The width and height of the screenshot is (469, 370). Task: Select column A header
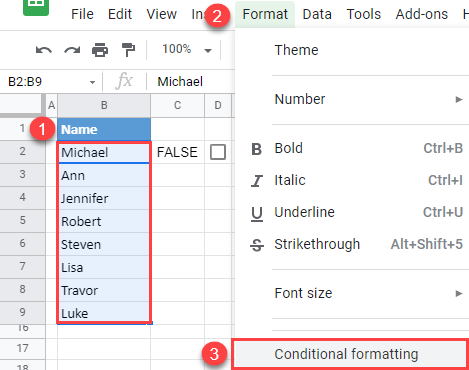pos(51,105)
